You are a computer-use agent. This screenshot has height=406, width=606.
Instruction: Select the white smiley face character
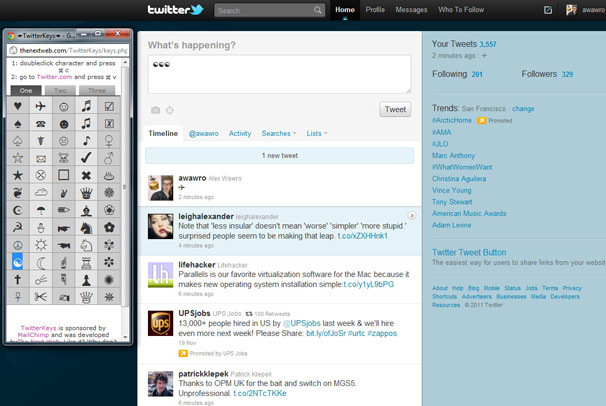[63, 106]
